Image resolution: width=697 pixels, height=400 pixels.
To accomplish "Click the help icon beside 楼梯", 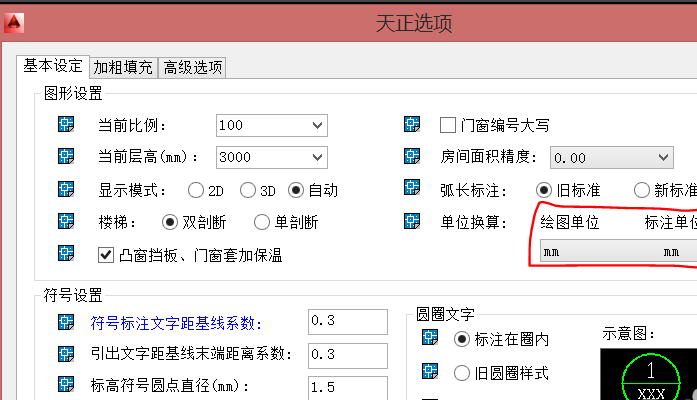I will (66, 221).
